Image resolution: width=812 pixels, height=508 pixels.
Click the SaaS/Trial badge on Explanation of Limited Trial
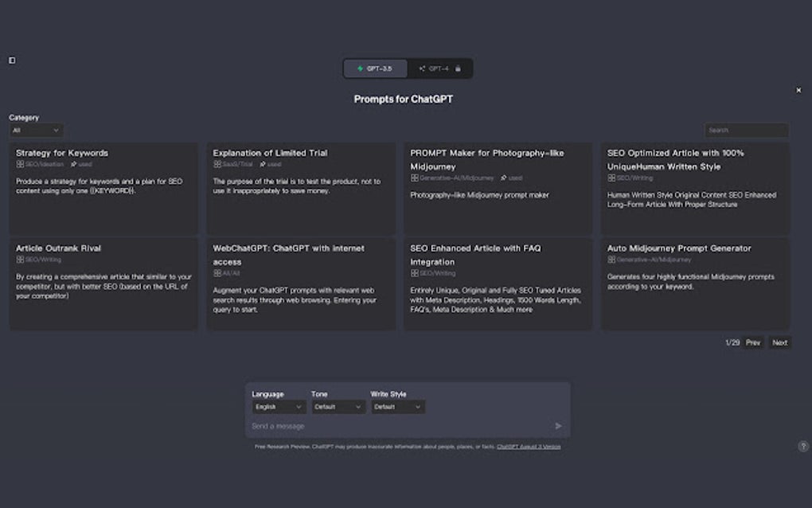(x=236, y=165)
